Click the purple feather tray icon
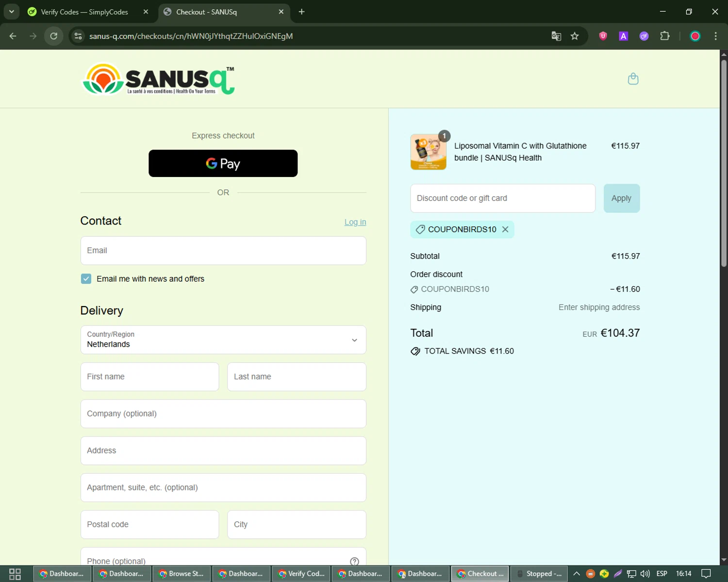This screenshot has width=728, height=582. point(618,574)
